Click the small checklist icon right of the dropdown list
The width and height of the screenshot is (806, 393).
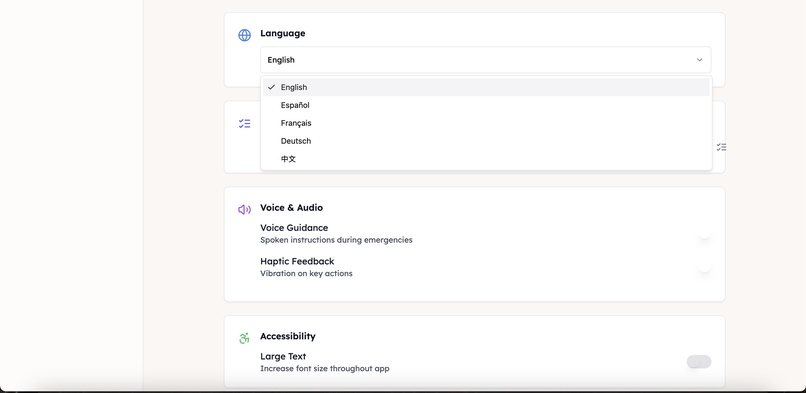click(721, 147)
